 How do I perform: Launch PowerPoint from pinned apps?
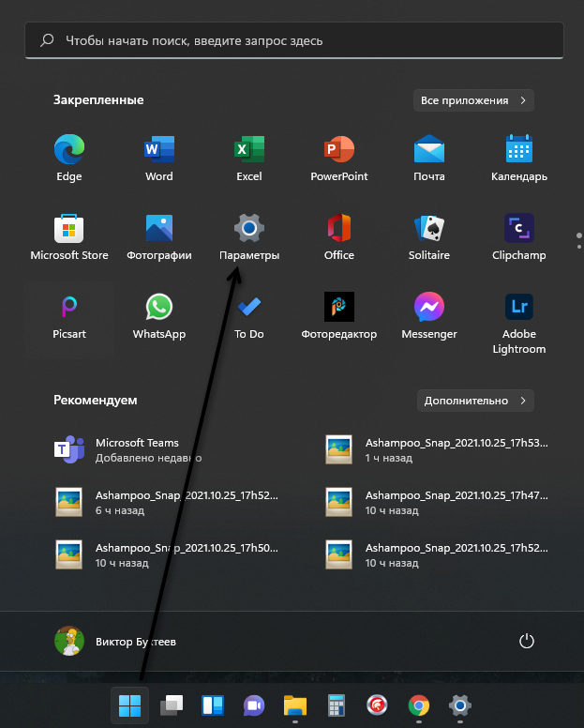click(339, 159)
